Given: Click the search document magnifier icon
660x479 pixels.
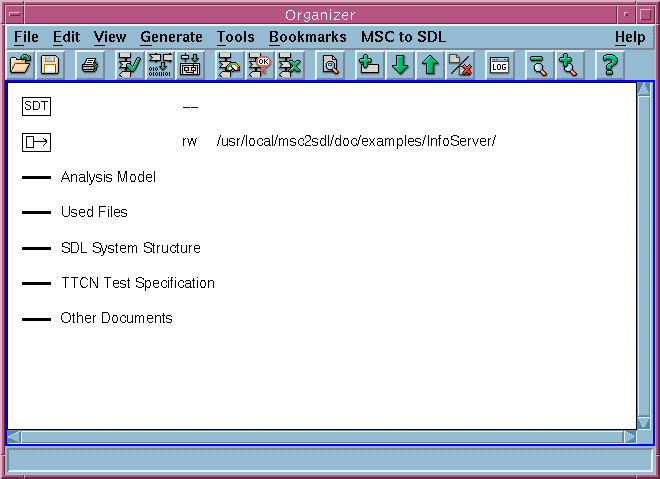Looking at the screenshot, I should tap(330, 66).
